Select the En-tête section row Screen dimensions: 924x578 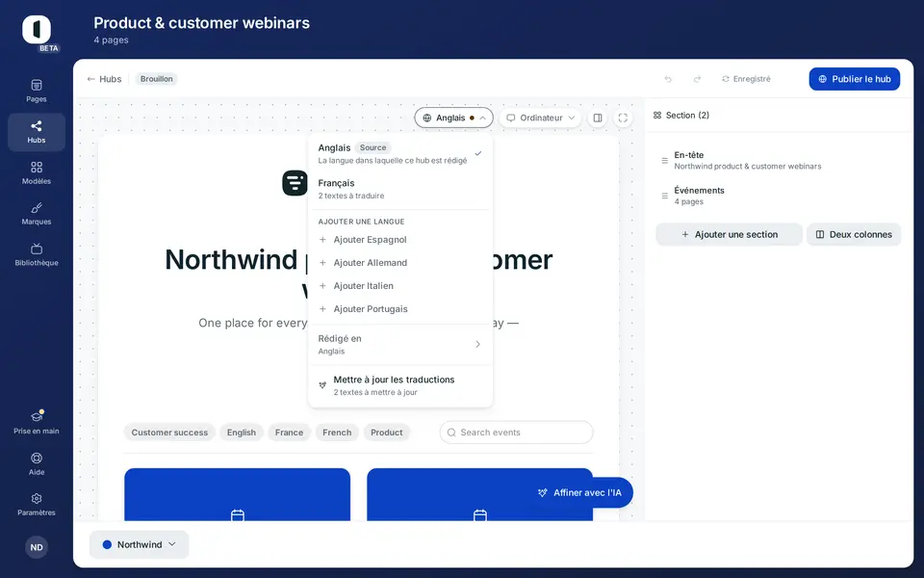click(778, 161)
